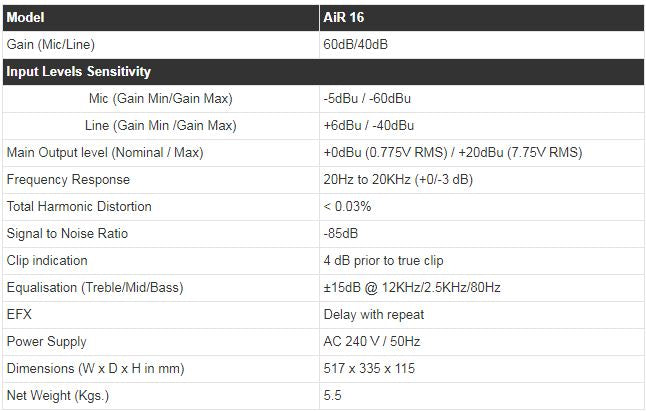This screenshot has height=411, width=646.
Task: Click the "Line (Gain Min /Gain Max)" label
Action: point(160,126)
